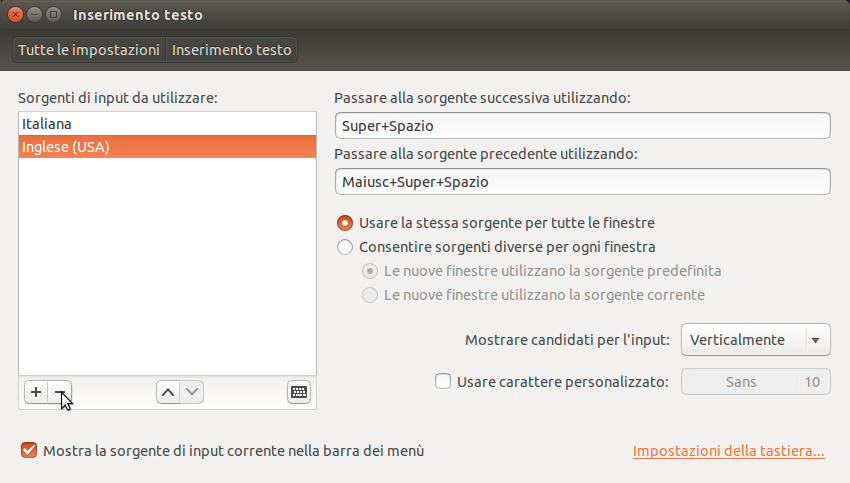Screen dimensions: 850x483
Task: Show keyboard layout preview
Action: (299, 393)
